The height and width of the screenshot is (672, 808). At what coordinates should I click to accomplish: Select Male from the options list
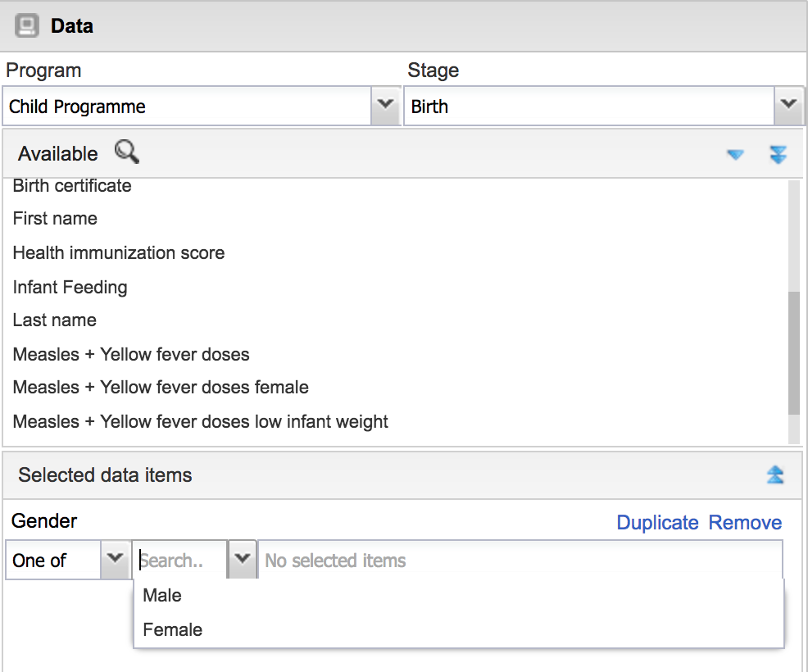coord(162,596)
